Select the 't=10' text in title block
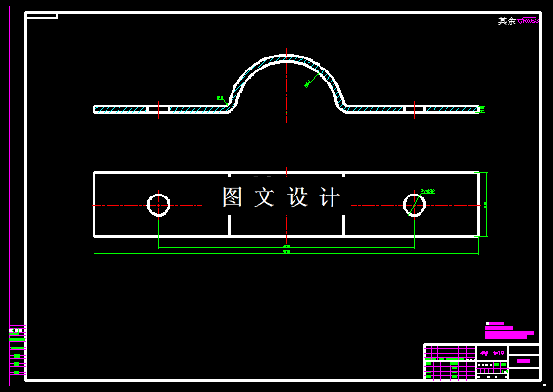Viewport: 553px width, 392px height. (x=498, y=353)
